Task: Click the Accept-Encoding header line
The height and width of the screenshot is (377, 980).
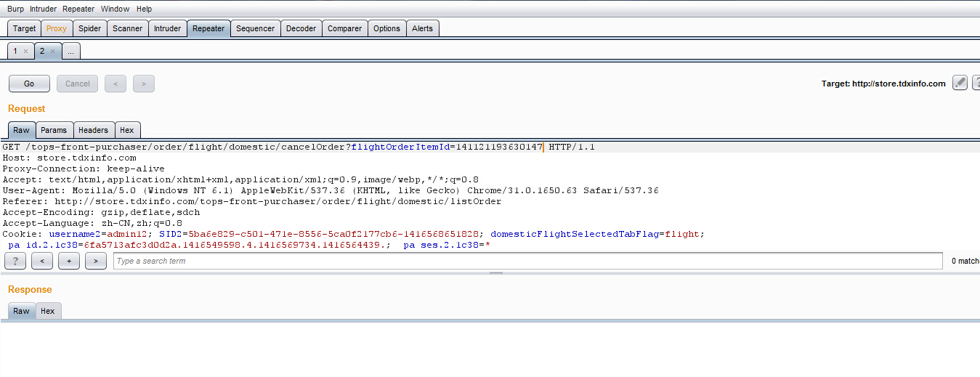Action: (101, 212)
